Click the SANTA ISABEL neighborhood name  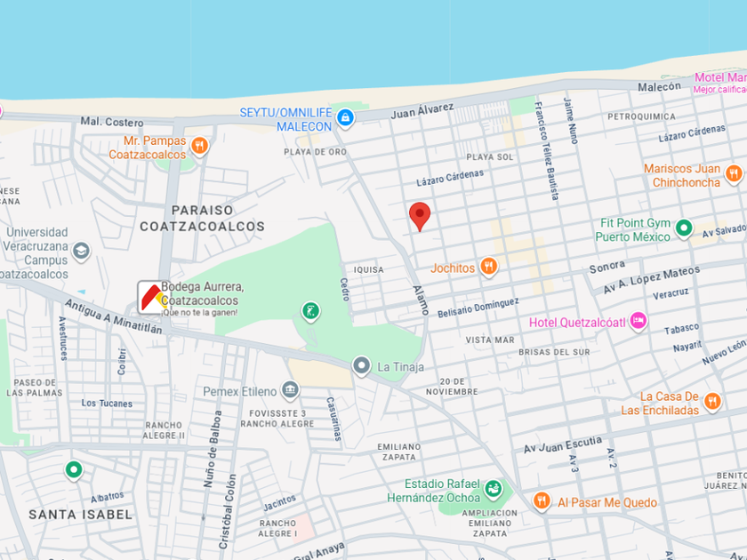pos(81,515)
